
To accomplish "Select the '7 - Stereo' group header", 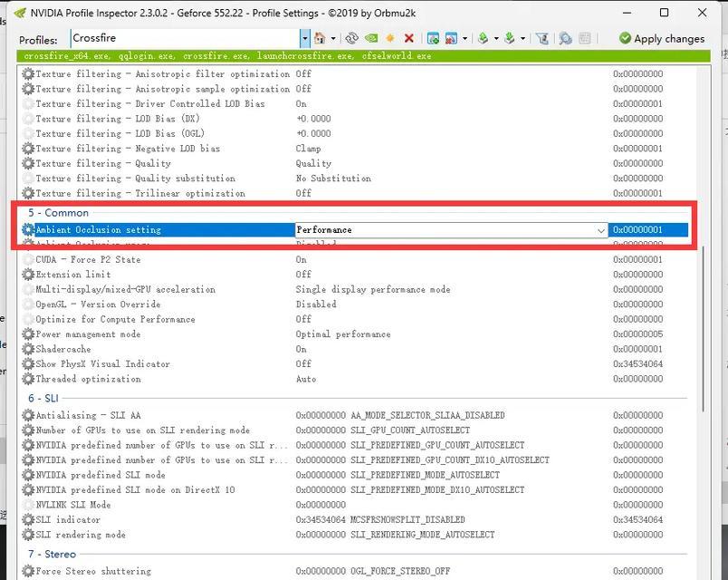I will point(52,554).
